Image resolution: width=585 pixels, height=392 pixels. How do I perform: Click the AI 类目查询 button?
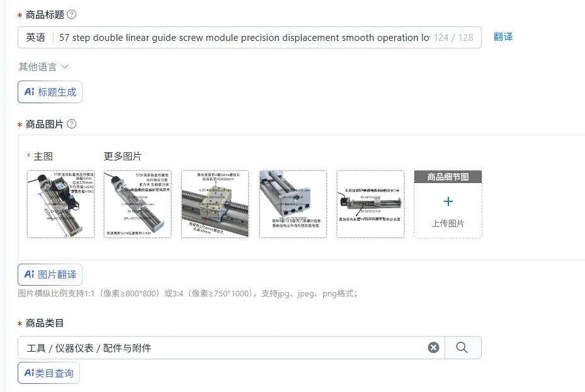point(49,373)
